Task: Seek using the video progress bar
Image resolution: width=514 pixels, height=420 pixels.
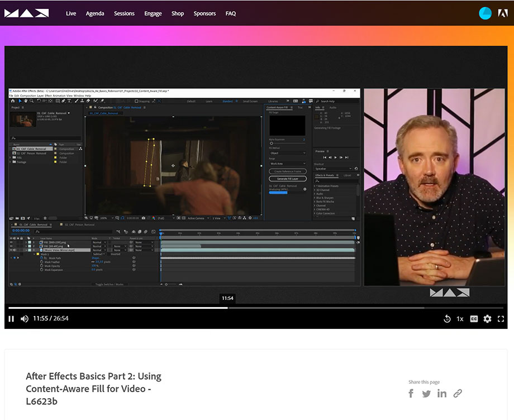Action: [x=256, y=308]
